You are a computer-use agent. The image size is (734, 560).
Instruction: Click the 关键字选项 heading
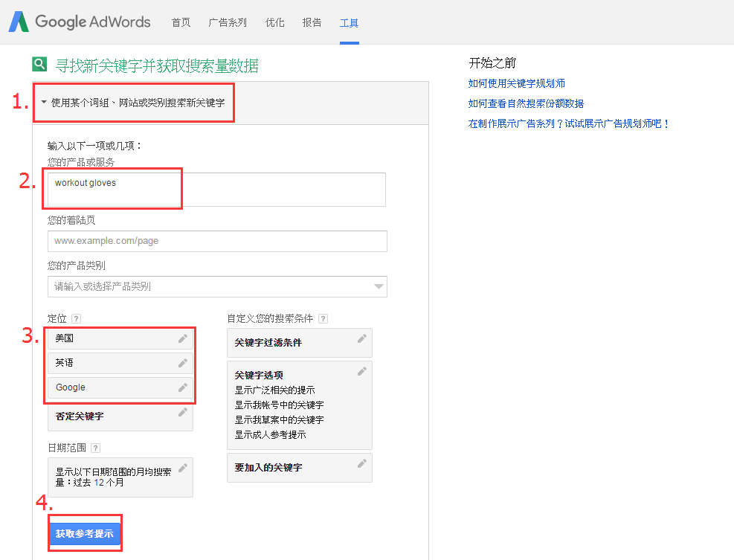(x=259, y=375)
